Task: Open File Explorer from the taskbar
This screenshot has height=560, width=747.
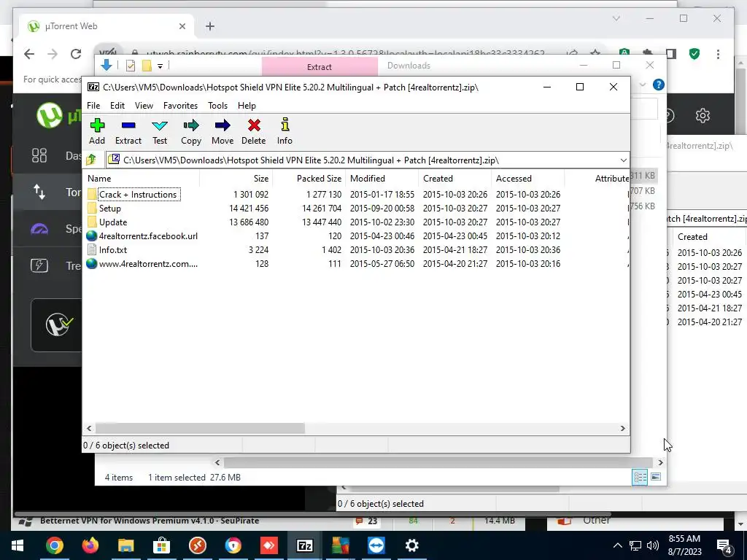Action: [x=126, y=545]
